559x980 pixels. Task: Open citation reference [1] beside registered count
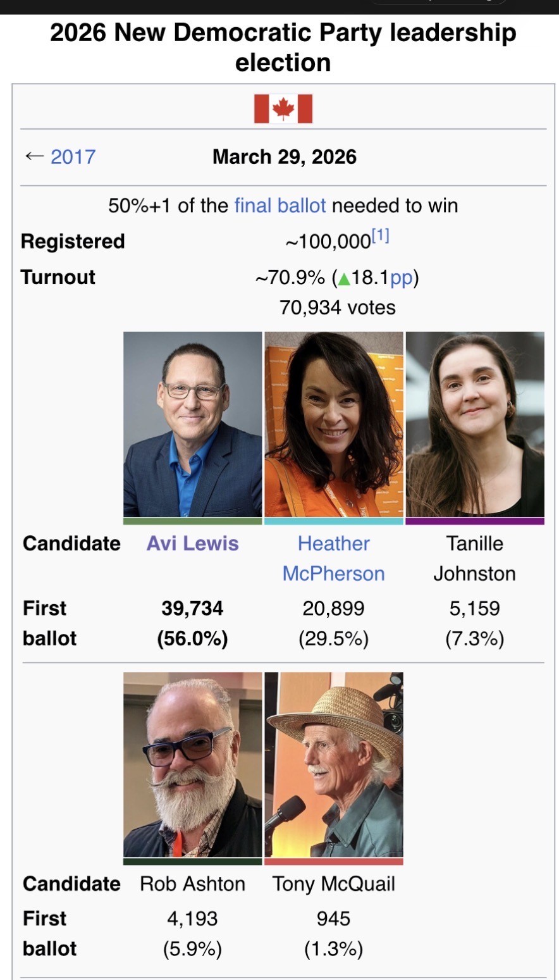(x=381, y=237)
